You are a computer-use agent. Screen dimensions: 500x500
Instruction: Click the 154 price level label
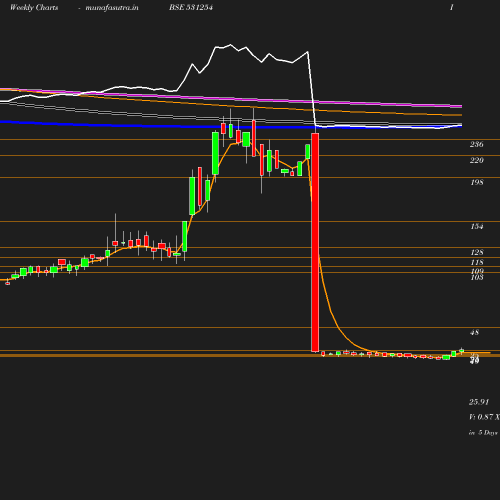click(476, 226)
